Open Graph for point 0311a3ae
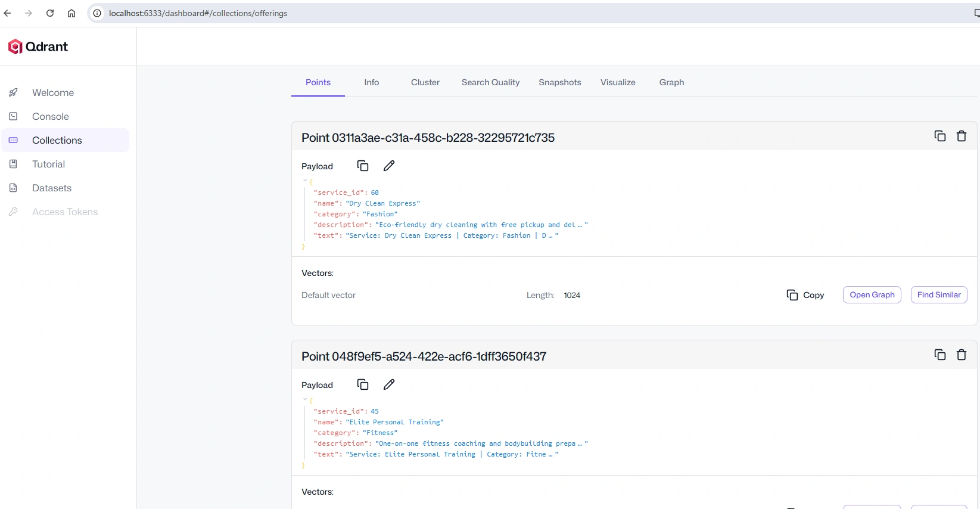Viewport: 980px width, 509px height. pyautogui.click(x=872, y=295)
